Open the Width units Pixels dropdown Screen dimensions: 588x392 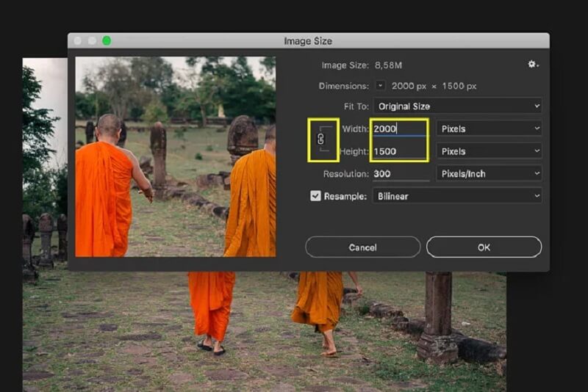489,128
